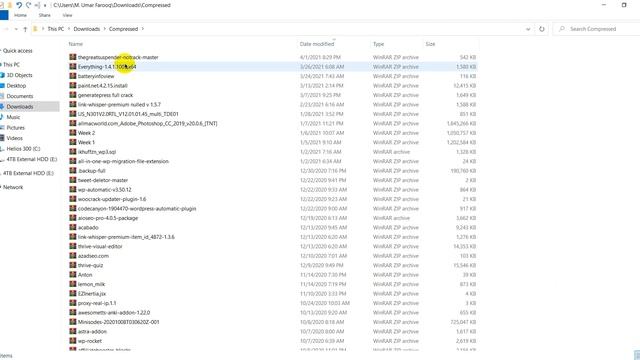The image size is (640, 360).
Task: Click the archive icon of woocrack-updater-plugin-1.6
Action: coord(73,199)
